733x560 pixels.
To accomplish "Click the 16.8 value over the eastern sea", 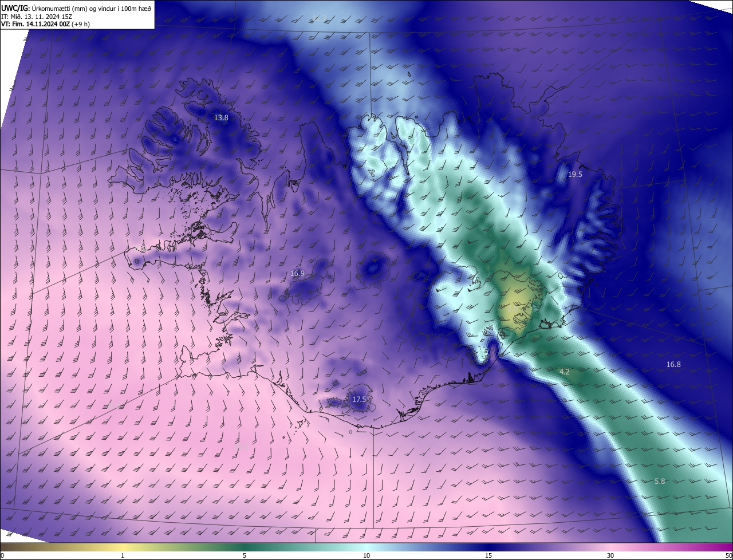I will (673, 365).
